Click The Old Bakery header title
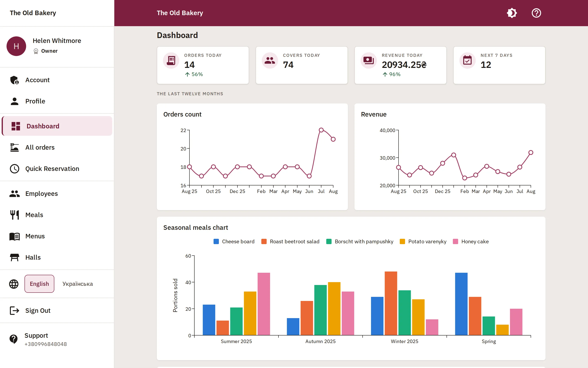 click(180, 13)
